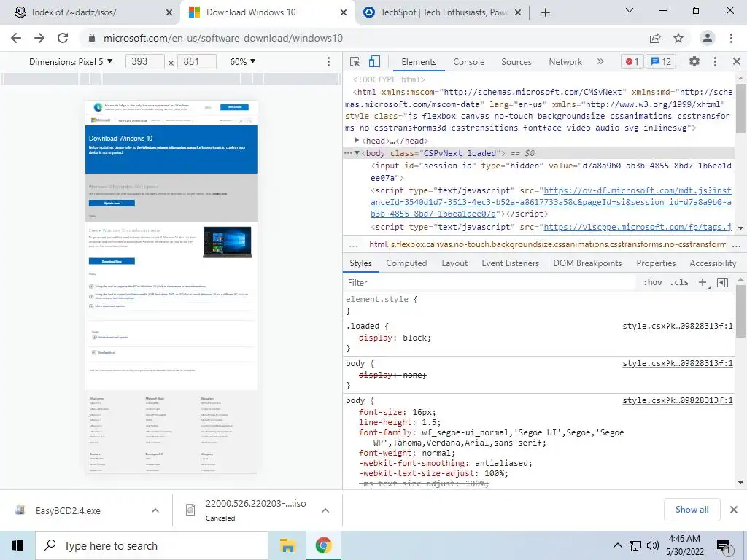The image size is (747, 560).
Task: Open EasyBCD2.4.exe download options chevron
Action: coord(155,510)
